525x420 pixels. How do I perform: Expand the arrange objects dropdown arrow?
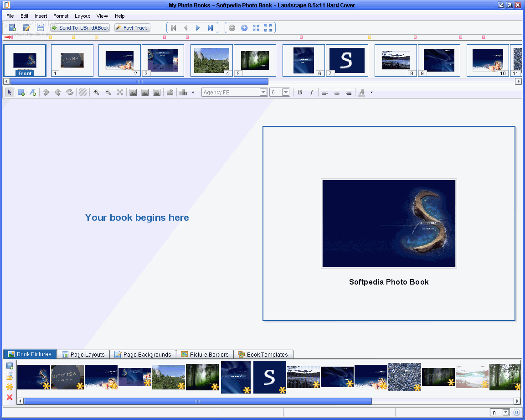point(193,93)
